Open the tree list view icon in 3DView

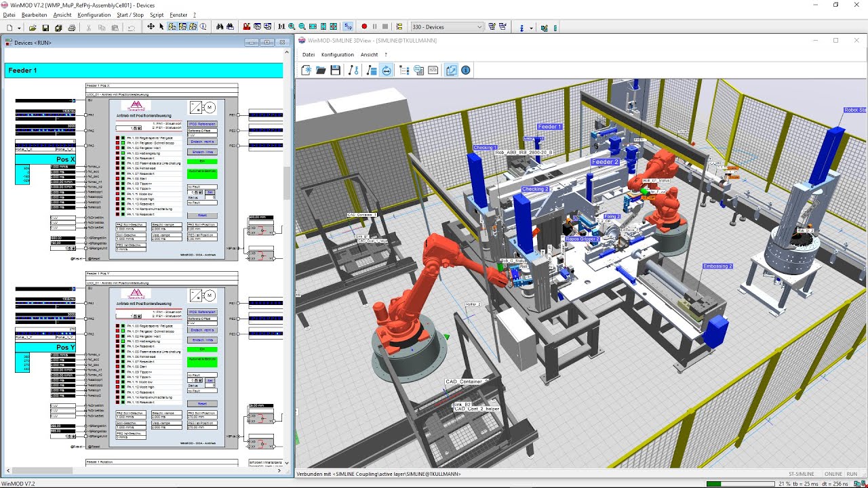[404, 70]
